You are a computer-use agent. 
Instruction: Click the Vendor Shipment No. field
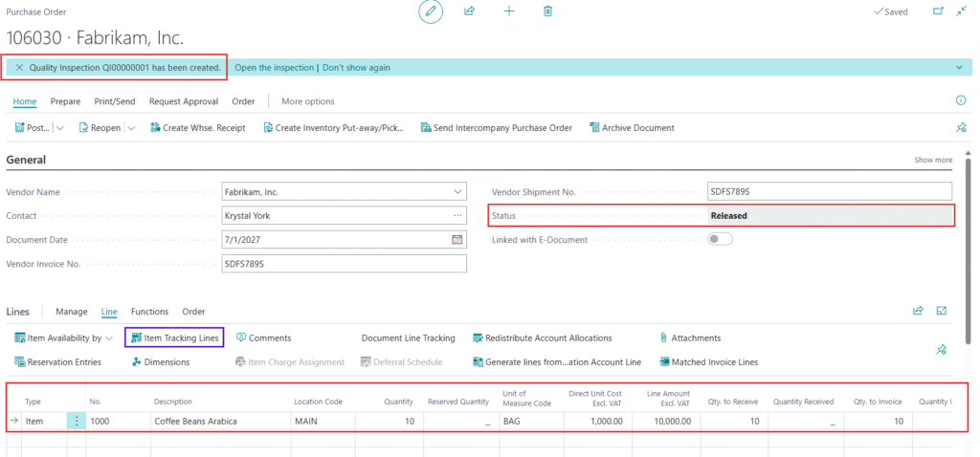tap(830, 191)
